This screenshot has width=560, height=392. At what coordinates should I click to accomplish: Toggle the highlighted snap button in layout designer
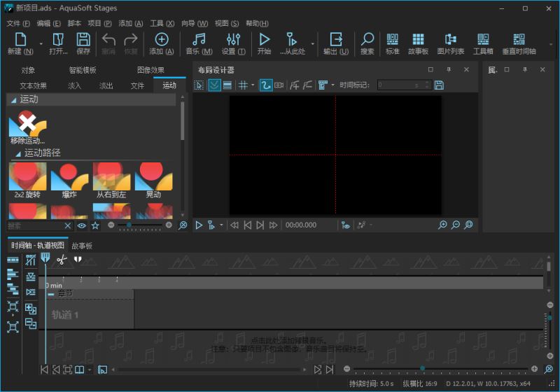click(x=214, y=85)
